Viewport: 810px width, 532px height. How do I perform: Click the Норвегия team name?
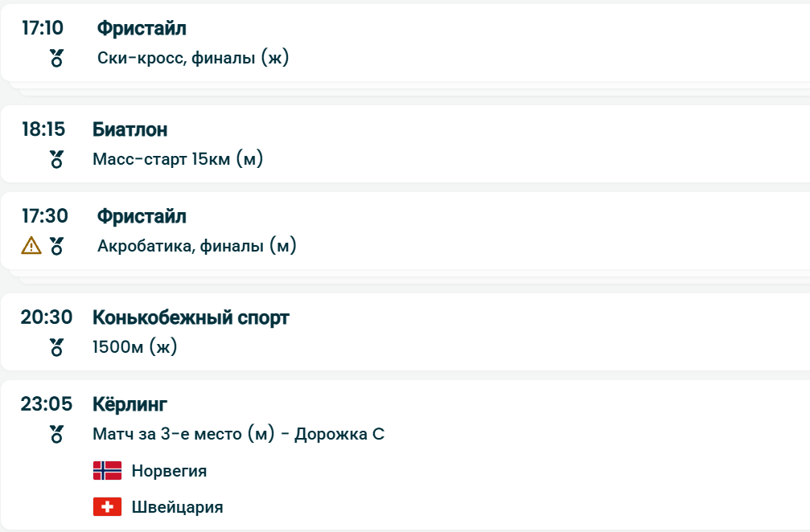[169, 471]
